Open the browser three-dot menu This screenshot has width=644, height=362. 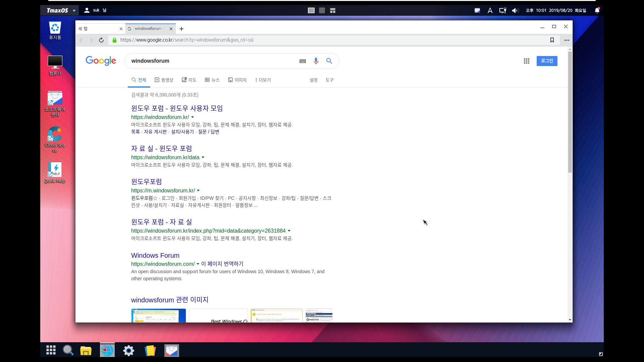click(567, 40)
